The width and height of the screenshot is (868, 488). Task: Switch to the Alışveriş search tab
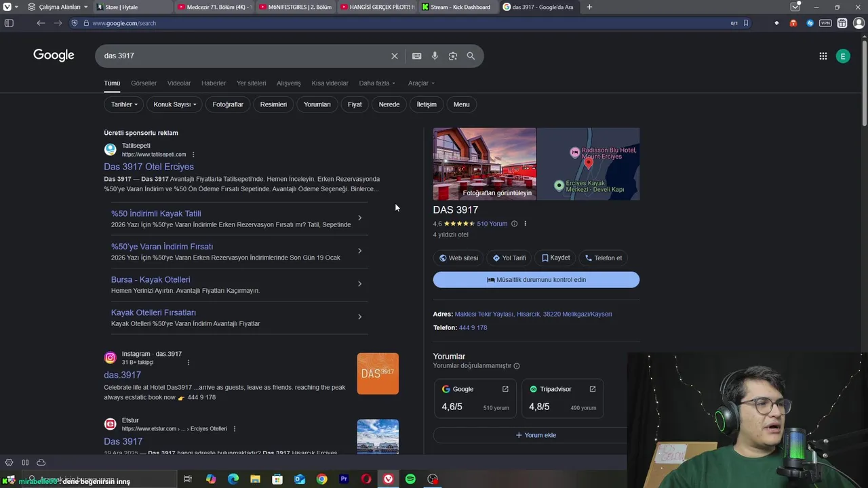tap(288, 83)
